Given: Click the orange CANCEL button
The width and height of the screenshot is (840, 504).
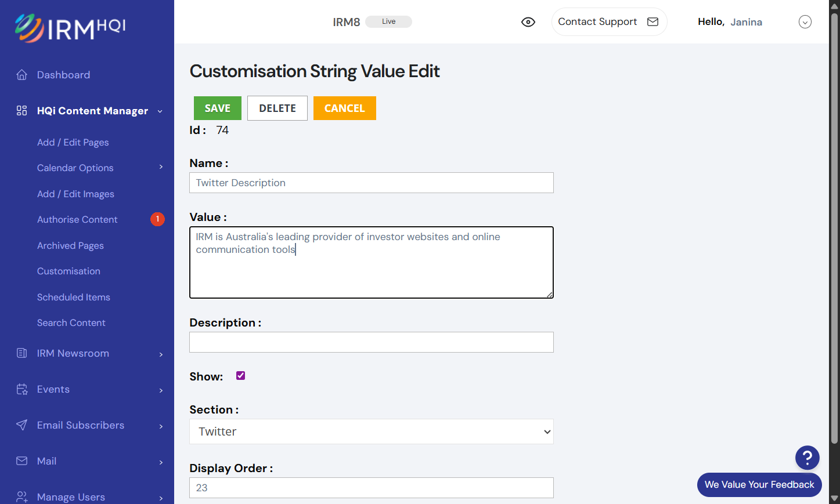Looking at the screenshot, I should [345, 108].
